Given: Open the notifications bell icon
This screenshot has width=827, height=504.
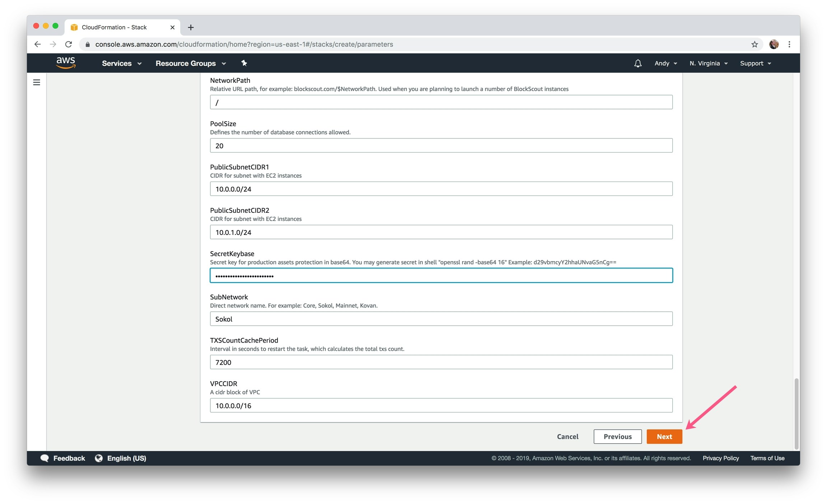Looking at the screenshot, I should coord(637,63).
